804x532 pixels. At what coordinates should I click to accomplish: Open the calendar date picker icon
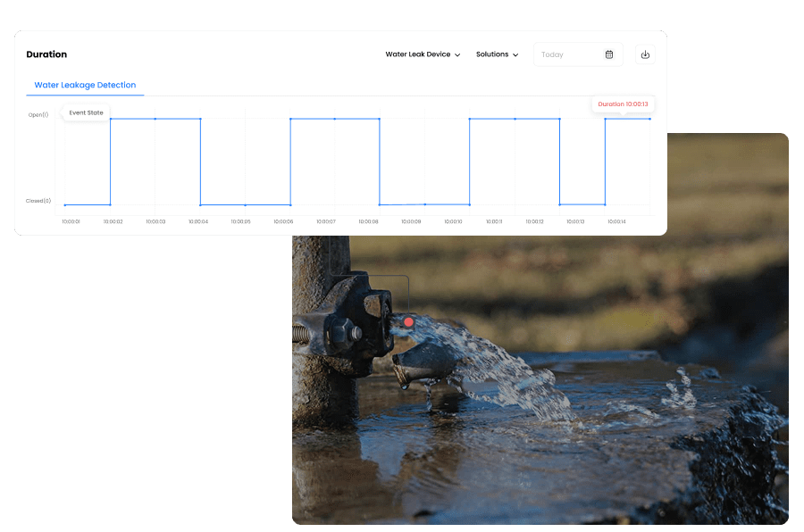609,54
